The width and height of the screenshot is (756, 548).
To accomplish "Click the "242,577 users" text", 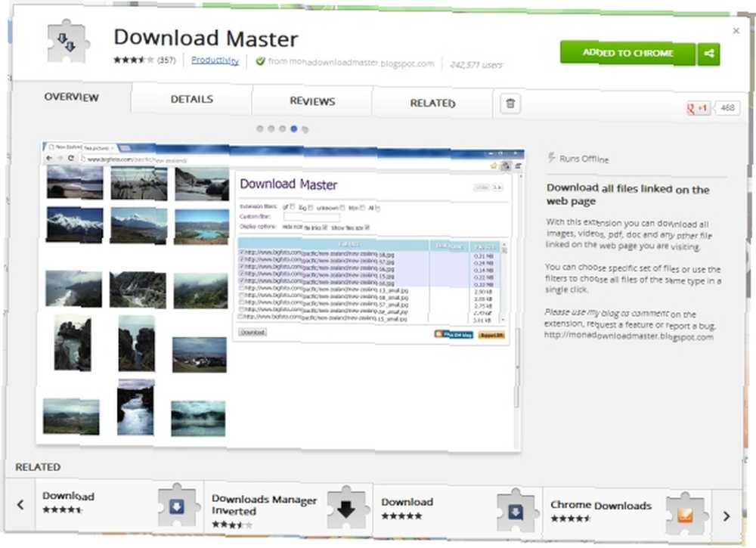I will 476,64.
